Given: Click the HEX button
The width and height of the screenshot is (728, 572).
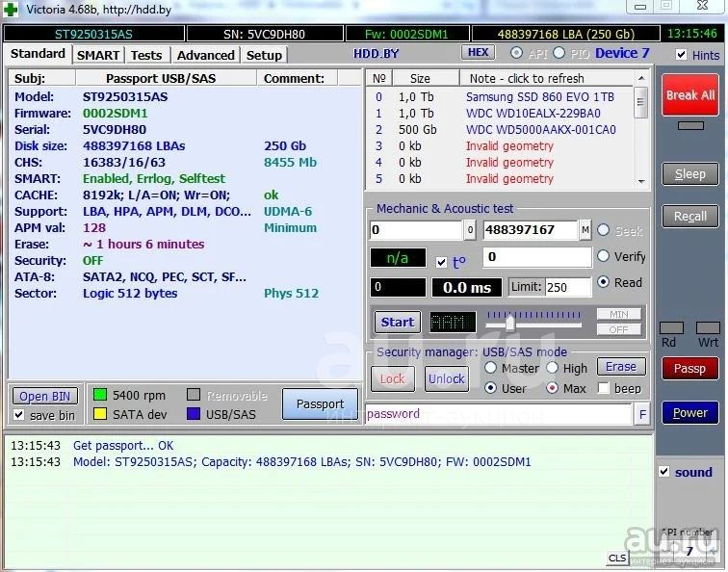Looking at the screenshot, I should click(x=479, y=52).
